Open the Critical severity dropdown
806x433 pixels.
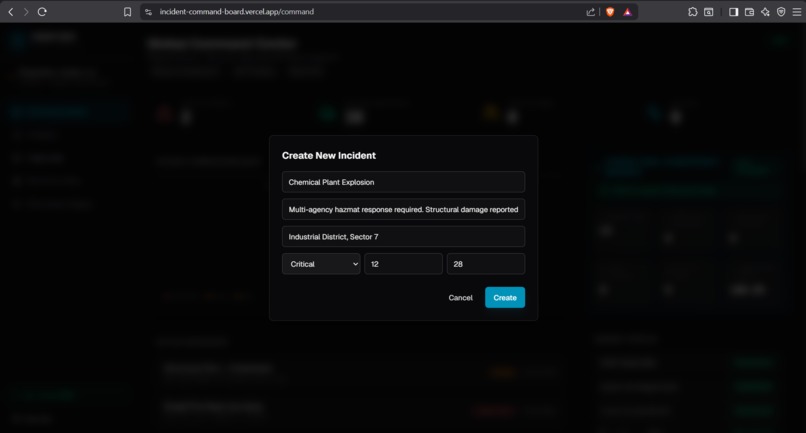coord(321,264)
